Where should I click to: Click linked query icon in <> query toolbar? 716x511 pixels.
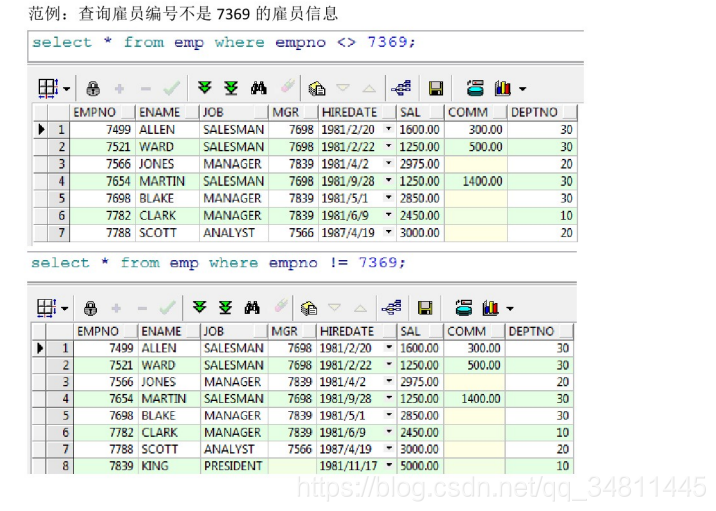[x=401, y=88]
